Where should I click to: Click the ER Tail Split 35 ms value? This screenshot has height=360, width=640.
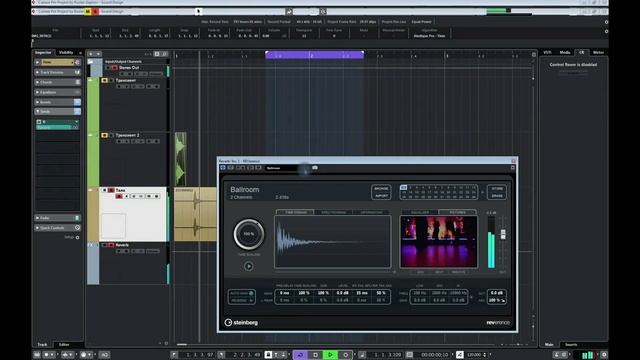[362, 293]
